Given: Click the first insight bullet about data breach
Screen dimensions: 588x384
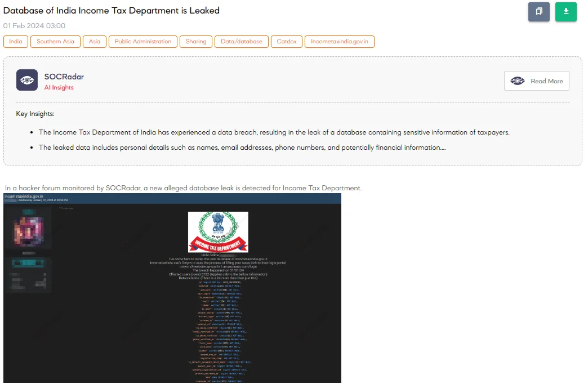Looking at the screenshot, I should pos(274,132).
